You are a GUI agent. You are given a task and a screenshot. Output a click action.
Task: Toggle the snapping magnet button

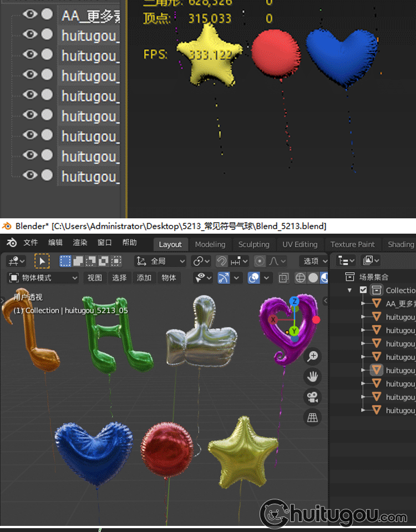pos(221,261)
